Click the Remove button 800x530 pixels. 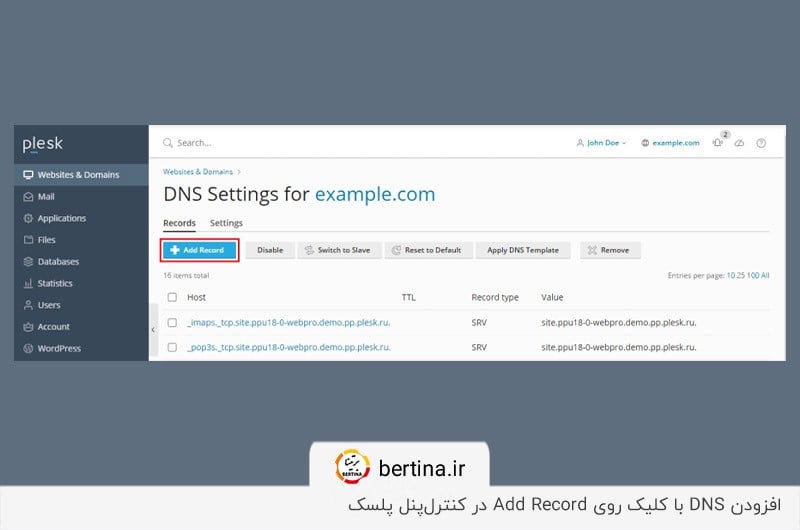[x=610, y=250]
